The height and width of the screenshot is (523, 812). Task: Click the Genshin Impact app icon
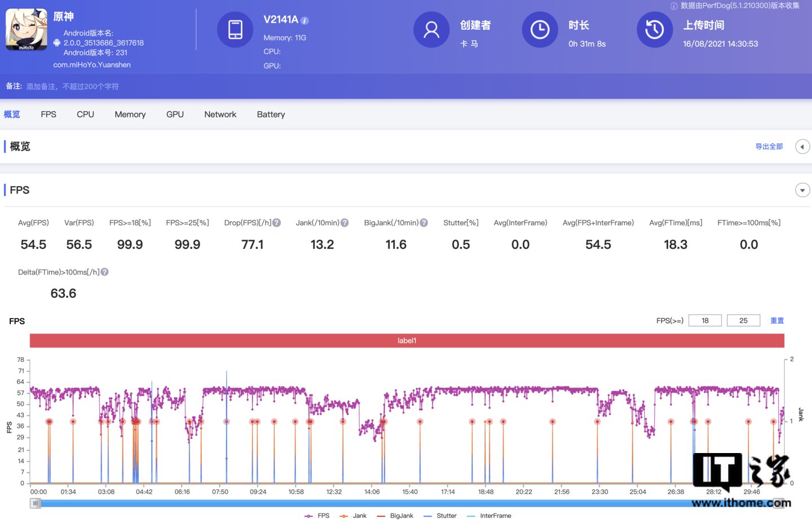(27, 29)
